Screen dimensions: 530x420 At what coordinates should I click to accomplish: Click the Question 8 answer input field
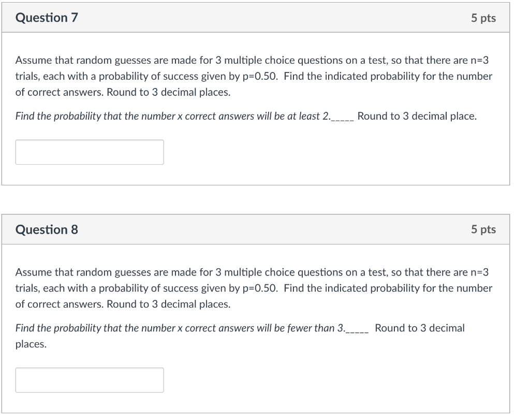90,380
